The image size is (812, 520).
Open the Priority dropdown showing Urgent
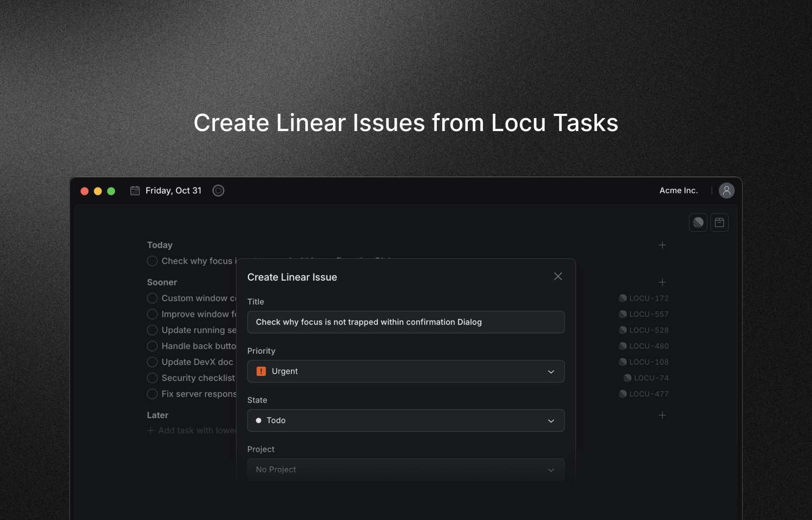tap(406, 371)
